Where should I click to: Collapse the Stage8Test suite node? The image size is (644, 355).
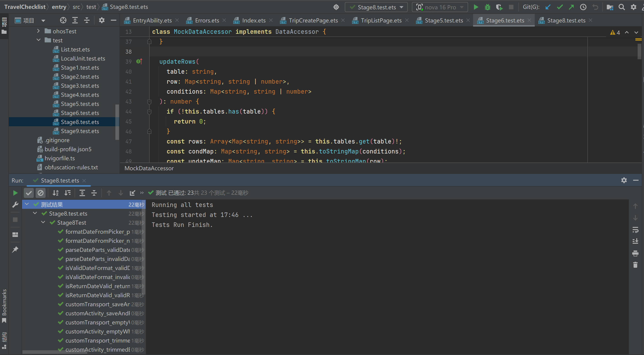pos(43,222)
